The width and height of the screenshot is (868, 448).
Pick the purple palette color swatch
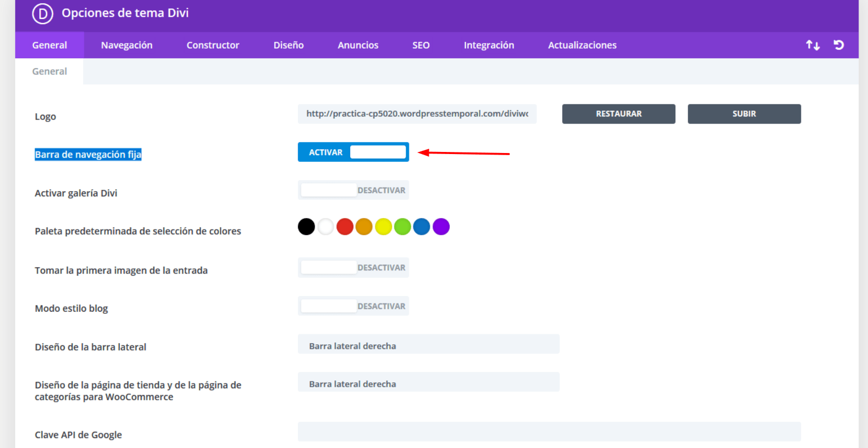point(441,227)
